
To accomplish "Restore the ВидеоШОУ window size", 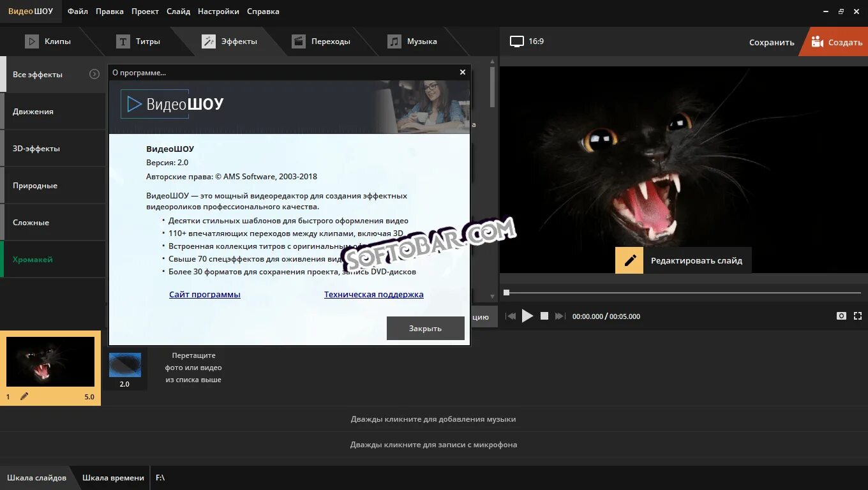I will tap(841, 11).
